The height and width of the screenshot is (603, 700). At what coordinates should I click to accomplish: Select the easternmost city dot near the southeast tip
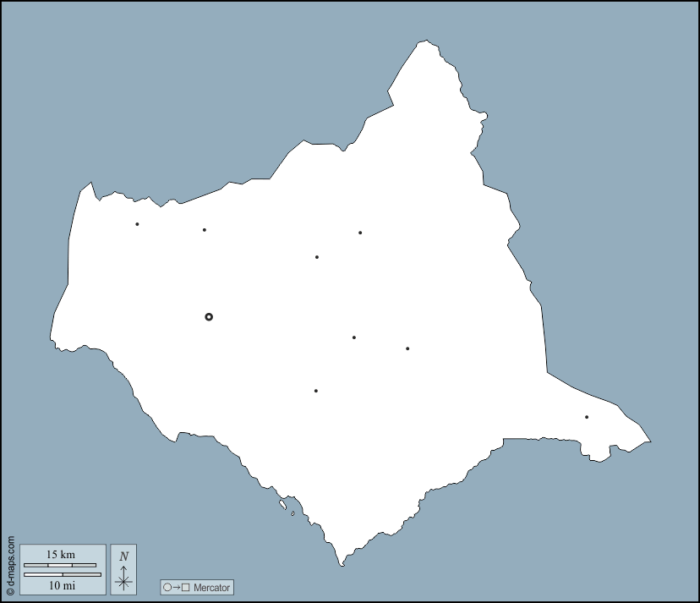(x=587, y=417)
